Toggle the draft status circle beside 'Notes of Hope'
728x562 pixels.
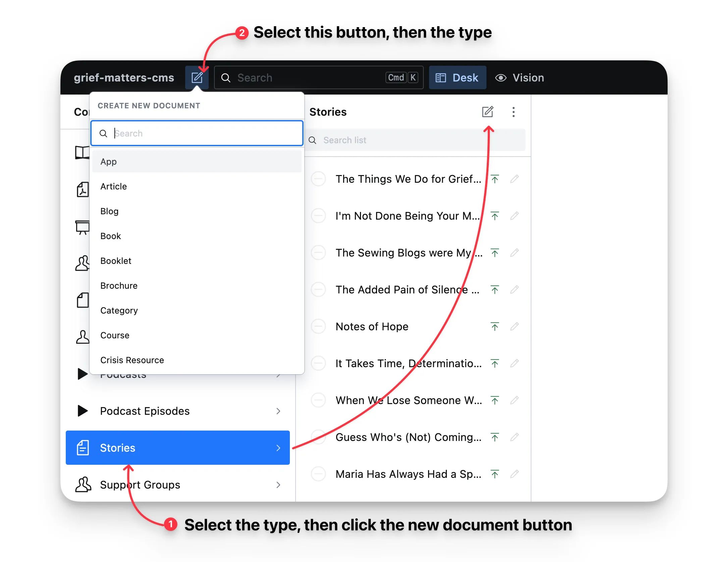coord(318,326)
